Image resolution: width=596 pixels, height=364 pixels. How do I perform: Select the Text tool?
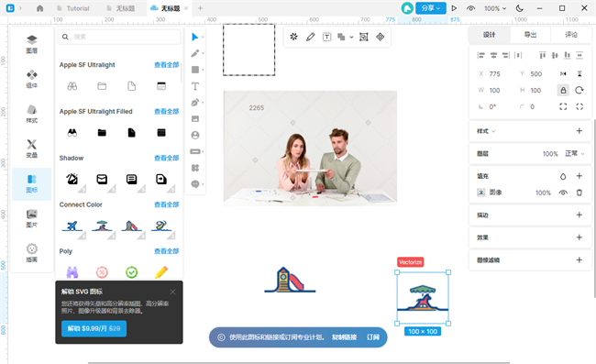tap(195, 86)
